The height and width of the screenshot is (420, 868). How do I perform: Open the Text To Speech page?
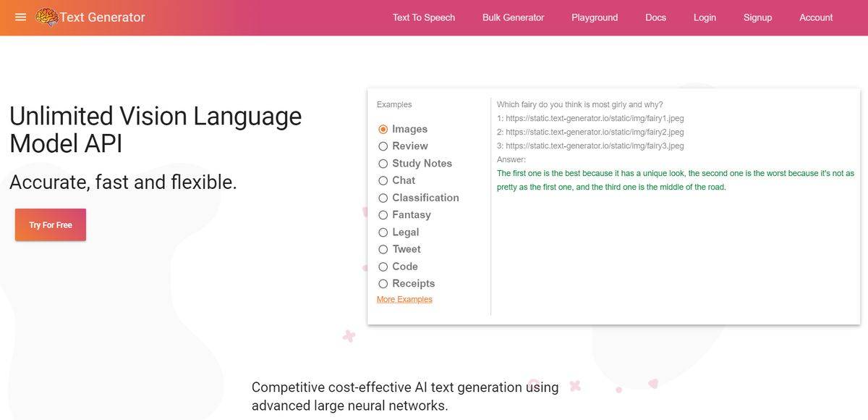pyautogui.click(x=423, y=17)
